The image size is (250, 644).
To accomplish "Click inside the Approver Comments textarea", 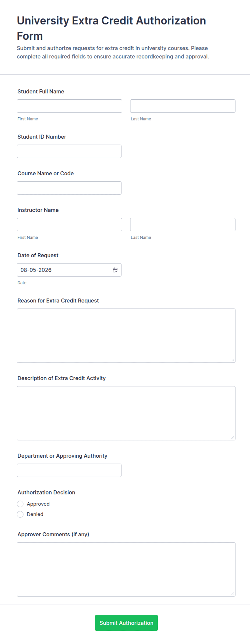I will (x=126, y=569).
